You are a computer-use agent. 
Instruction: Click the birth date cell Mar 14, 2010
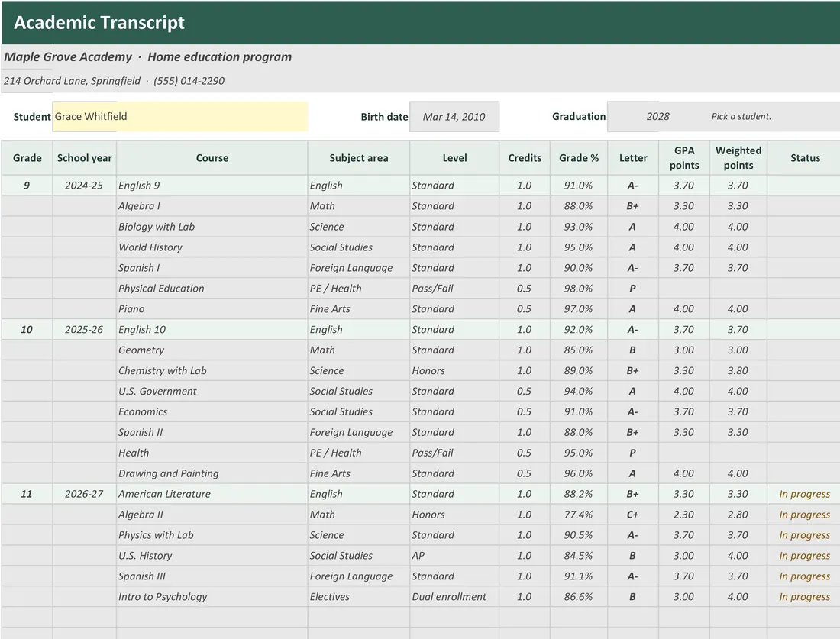[x=454, y=116]
